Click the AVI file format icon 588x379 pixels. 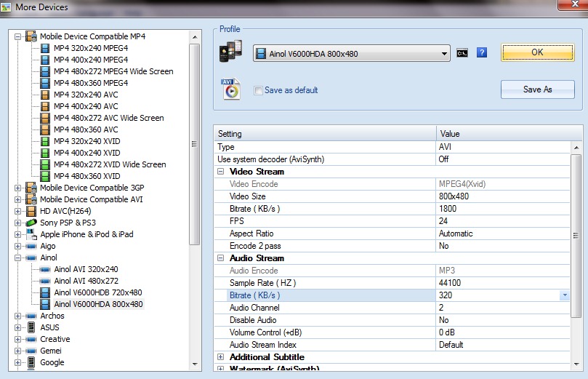pyautogui.click(x=231, y=89)
